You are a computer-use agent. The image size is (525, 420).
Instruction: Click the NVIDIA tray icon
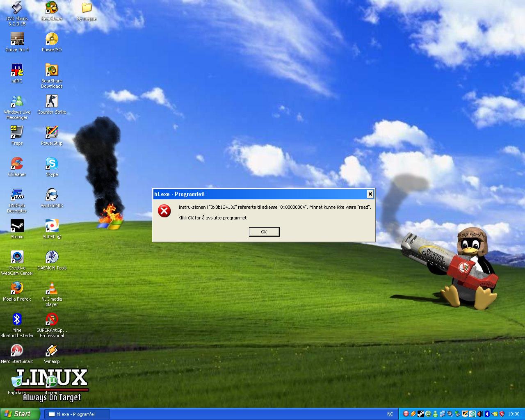click(495, 414)
